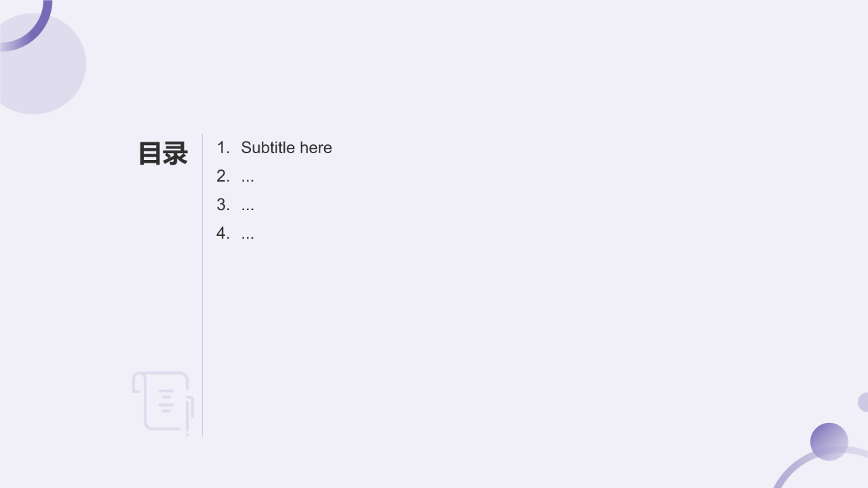
Task: Select the placeholder dots of item 2
Action: pyautogui.click(x=248, y=177)
